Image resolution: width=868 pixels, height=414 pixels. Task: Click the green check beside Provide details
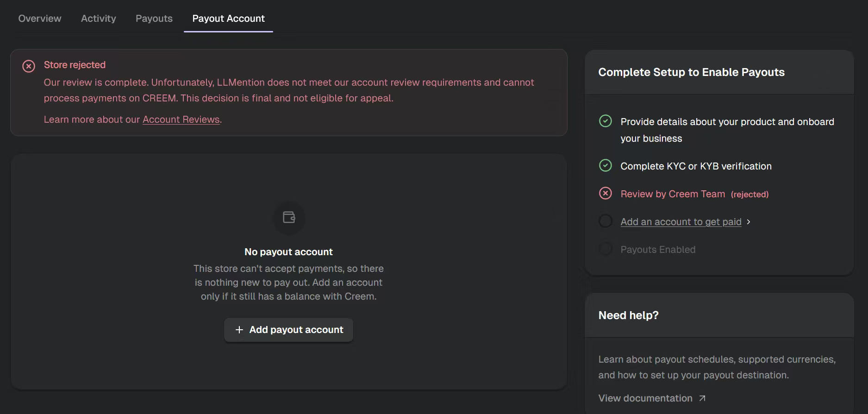[x=606, y=121]
